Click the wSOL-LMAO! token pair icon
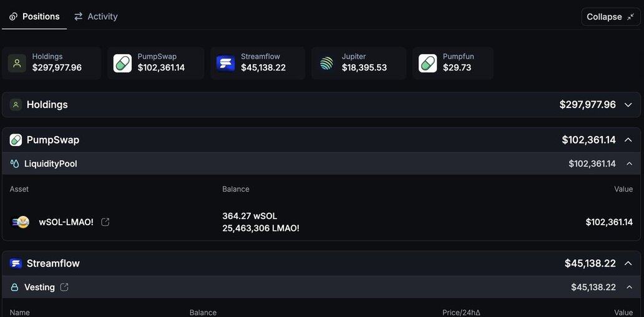644x317 pixels. point(20,222)
